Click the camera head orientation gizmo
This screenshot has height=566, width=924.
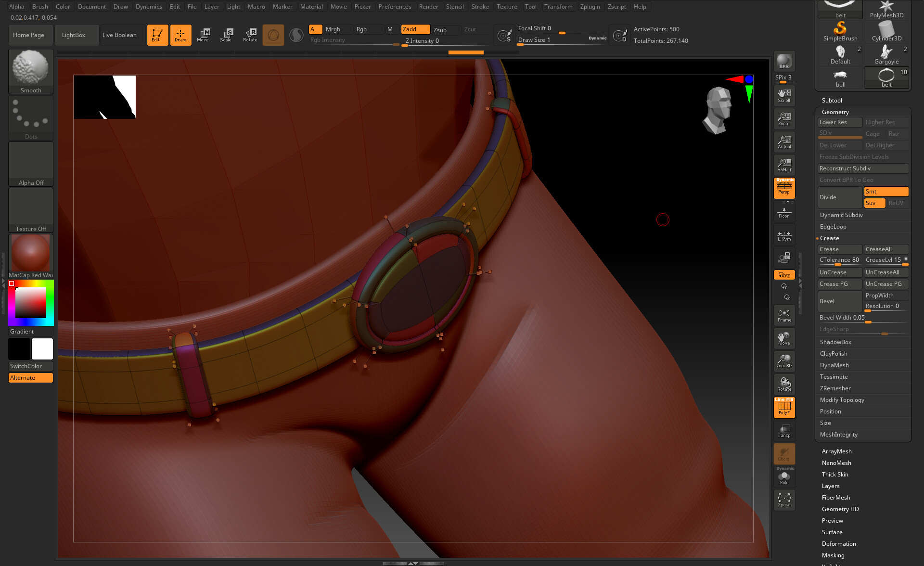718,110
